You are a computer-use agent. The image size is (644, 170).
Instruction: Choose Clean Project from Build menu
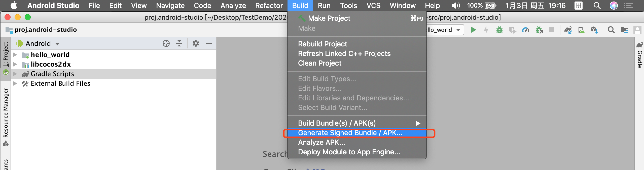click(x=320, y=63)
